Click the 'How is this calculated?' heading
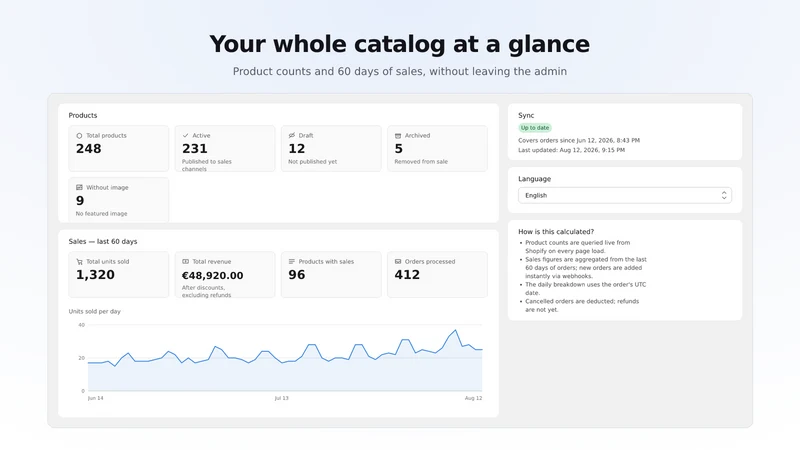 pos(556,232)
